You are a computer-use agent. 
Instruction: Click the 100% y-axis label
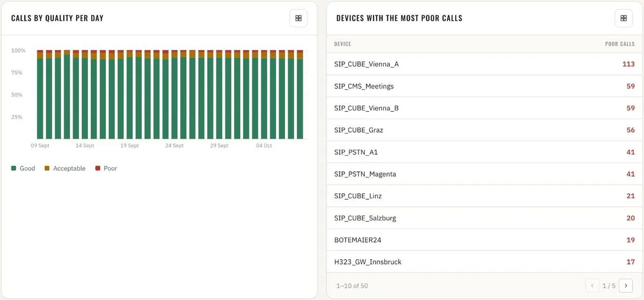(18, 50)
